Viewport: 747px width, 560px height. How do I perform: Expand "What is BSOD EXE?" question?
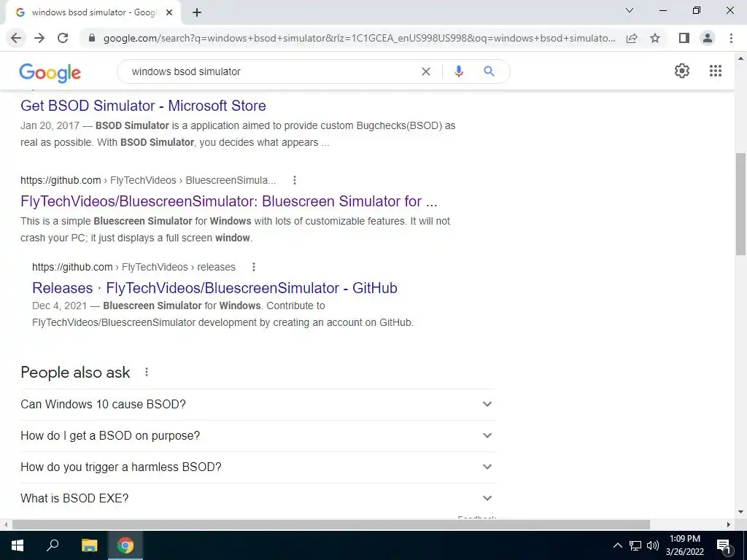pyautogui.click(x=258, y=499)
